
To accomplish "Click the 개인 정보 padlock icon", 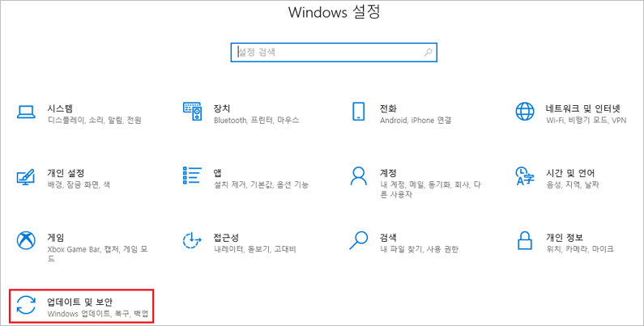I will (x=525, y=240).
